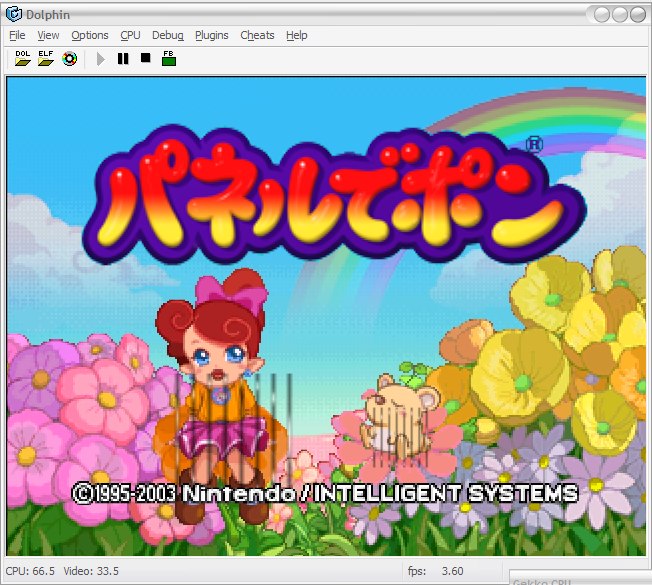Click the FB framebuffer icon
Image resolution: width=652 pixels, height=585 pixels.
click(x=169, y=58)
